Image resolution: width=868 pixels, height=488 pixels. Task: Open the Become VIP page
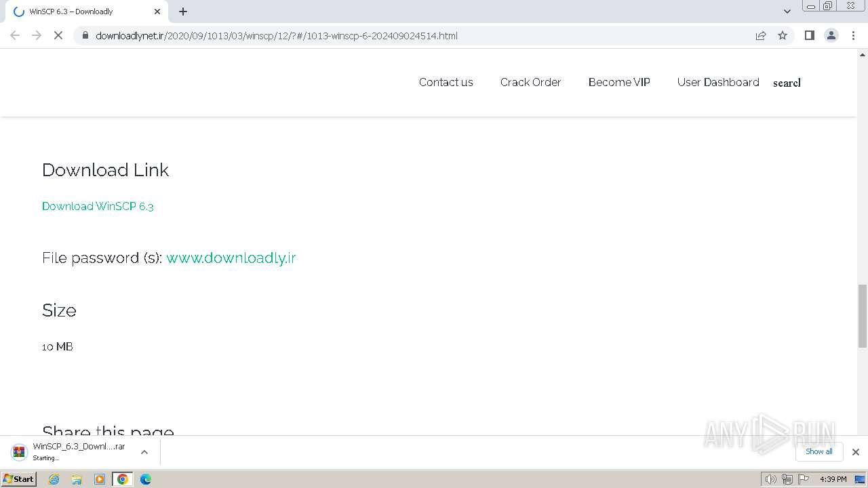click(619, 82)
